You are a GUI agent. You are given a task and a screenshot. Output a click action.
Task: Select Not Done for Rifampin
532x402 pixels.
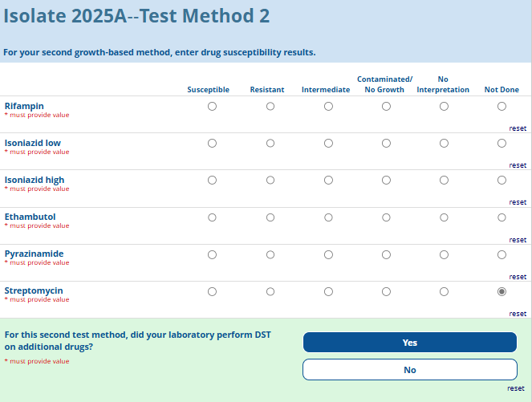502,106
